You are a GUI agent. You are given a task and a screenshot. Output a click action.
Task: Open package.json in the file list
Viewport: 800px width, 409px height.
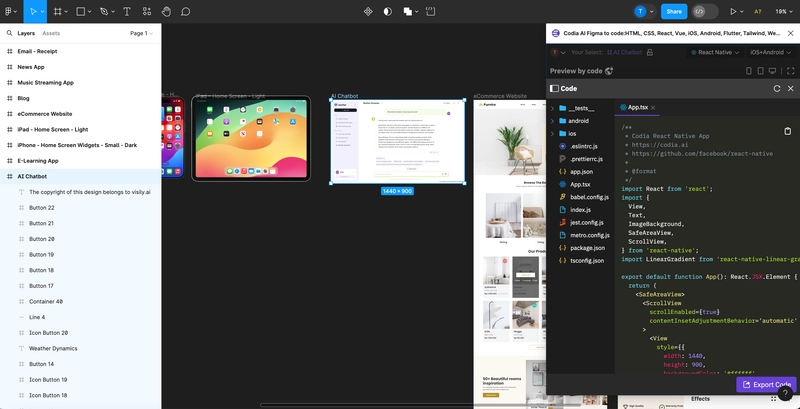(x=586, y=247)
